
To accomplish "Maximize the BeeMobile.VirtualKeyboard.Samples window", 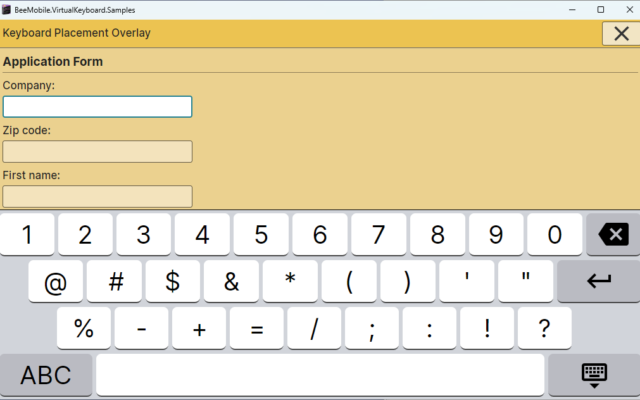I will [600, 9].
